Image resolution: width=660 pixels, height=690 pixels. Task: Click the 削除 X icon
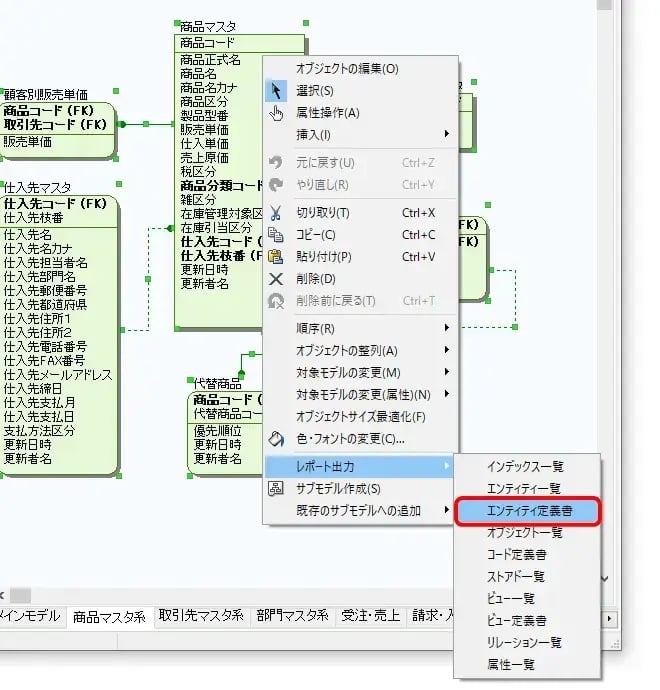277,279
